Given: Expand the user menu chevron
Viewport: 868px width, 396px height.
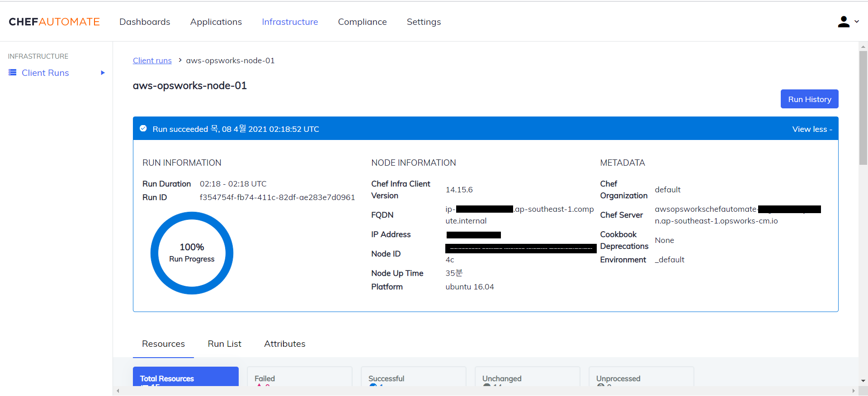Looking at the screenshot, I should coord(857,21).
